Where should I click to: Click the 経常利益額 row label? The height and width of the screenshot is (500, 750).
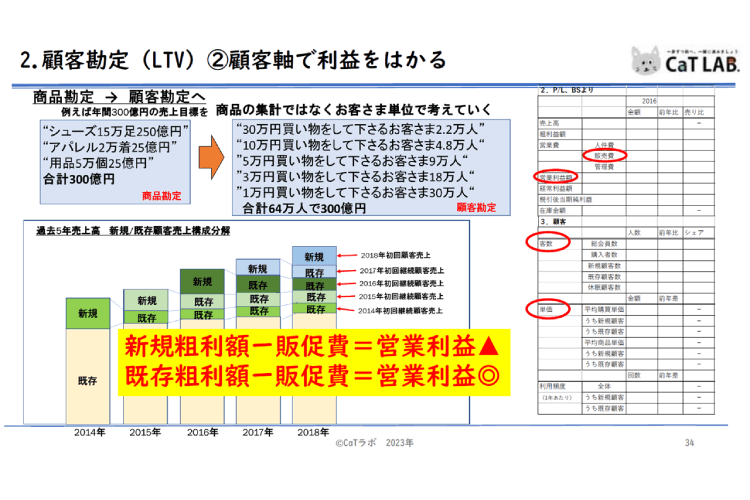556,189
